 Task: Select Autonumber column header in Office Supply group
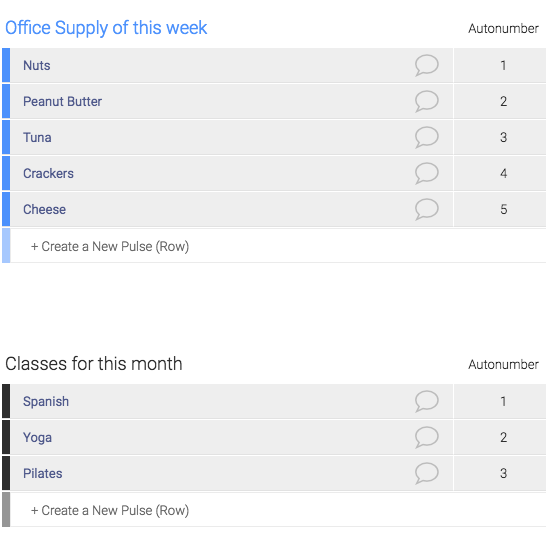(503, 29)
